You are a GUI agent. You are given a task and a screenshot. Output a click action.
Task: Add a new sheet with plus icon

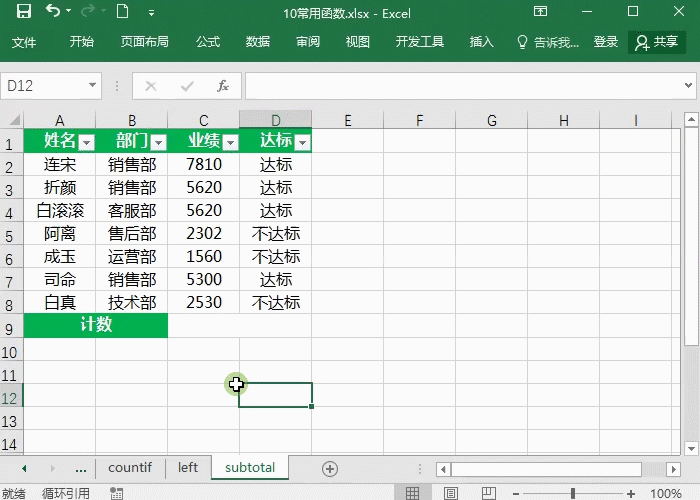point(330,469)
